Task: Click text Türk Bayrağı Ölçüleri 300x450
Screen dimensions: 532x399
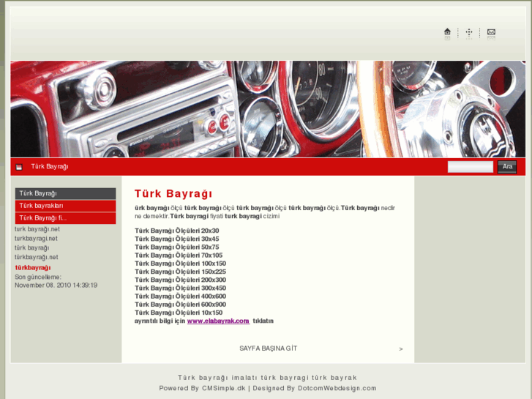Action: click(x=180, y=288)
